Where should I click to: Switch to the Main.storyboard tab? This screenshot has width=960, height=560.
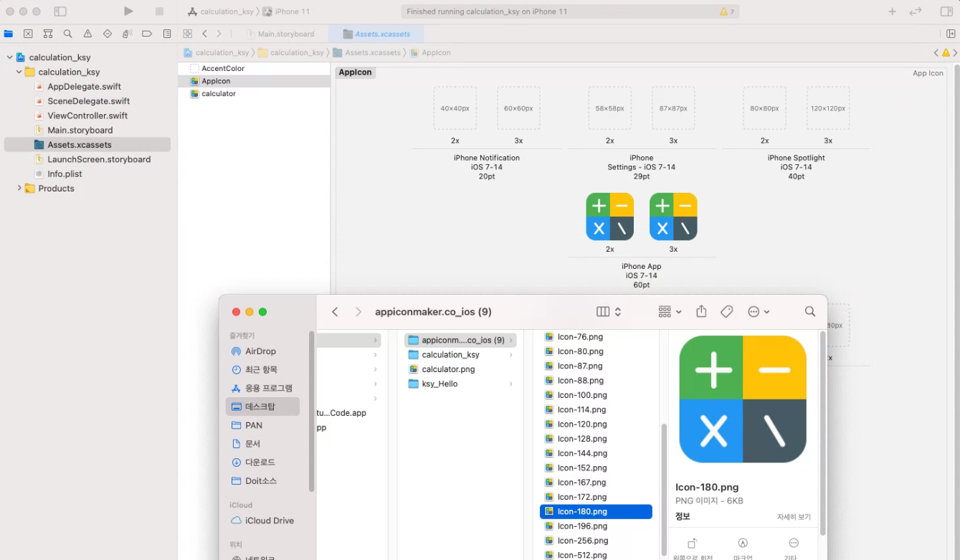click(x=280, y=34)
